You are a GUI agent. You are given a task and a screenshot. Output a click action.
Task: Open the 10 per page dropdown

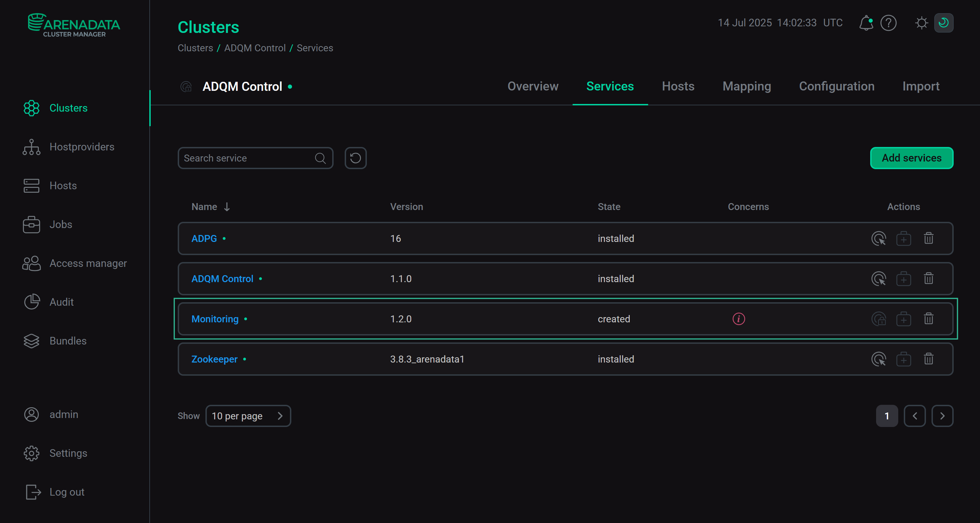click(x=248, y=416)
